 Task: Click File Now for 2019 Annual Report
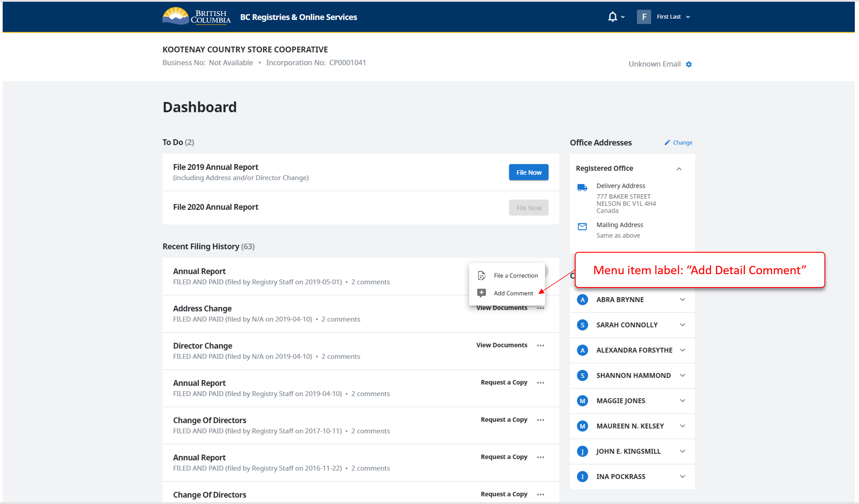(x=528, y=172)
